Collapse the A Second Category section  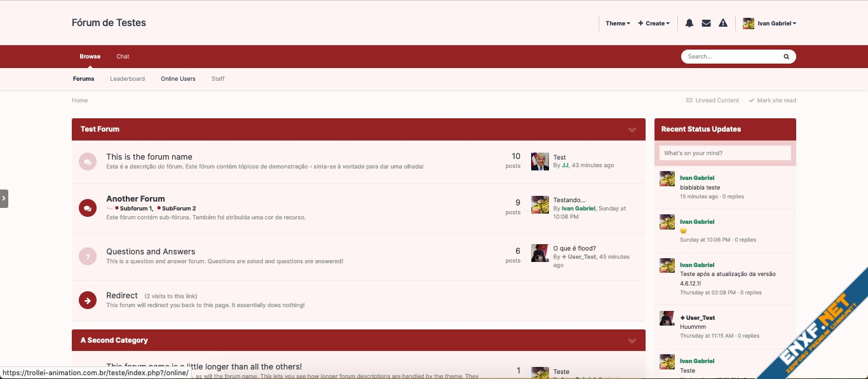pyautogui.click(x=632, y=340)
